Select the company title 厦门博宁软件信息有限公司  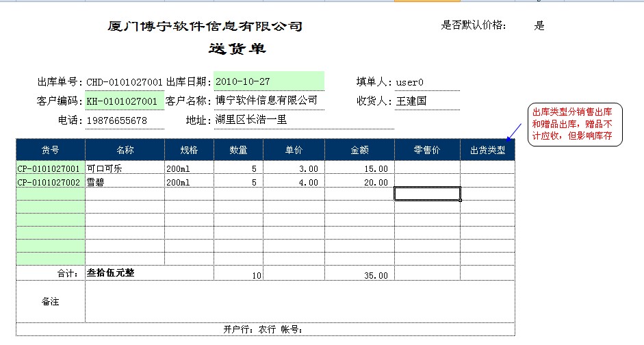click(x=205, y=26)
